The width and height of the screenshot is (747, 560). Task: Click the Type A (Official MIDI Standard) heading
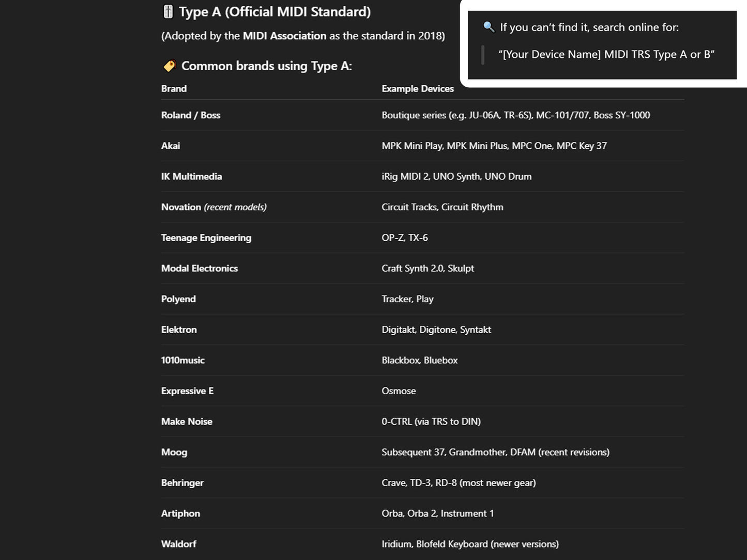(x=275, y=12)
